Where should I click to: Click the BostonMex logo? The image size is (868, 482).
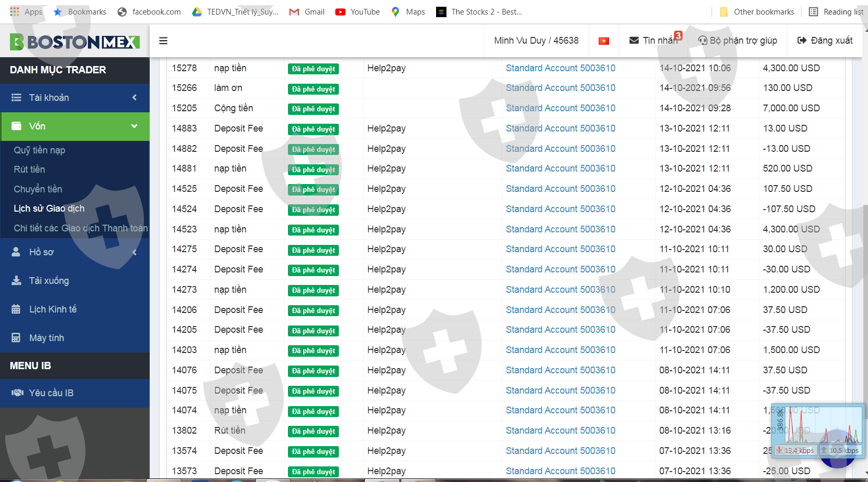pyautogui.click(x=75, y=42)
